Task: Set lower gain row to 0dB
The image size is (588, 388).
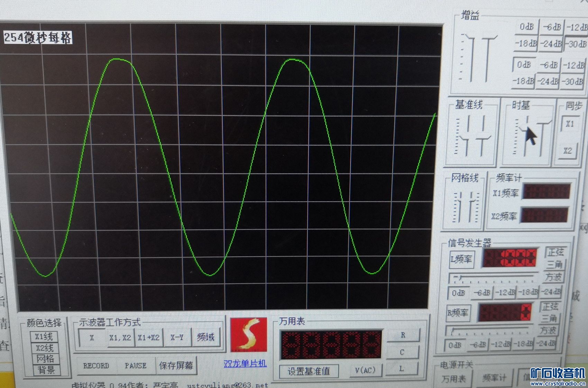Action: (524, 65)
